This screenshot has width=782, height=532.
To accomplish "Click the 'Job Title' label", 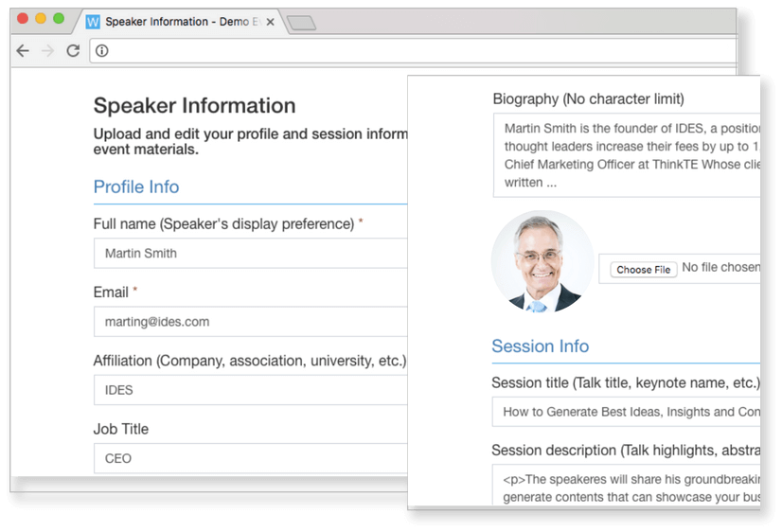I will (x=120, y=429).
